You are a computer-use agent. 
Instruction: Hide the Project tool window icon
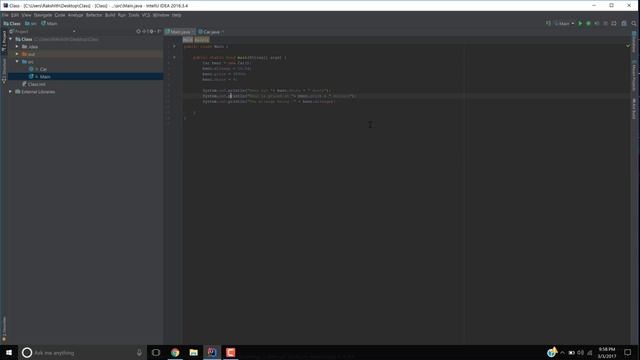click(x=159, y=31)
